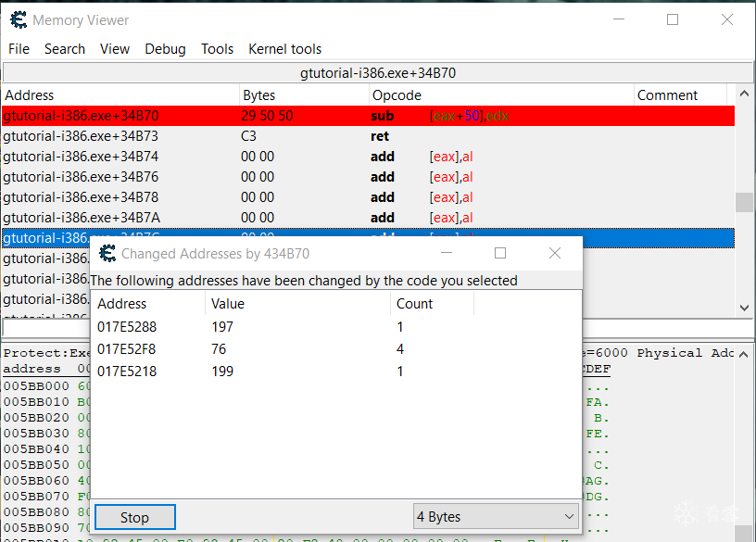
Task: Click hex row address 005BB030
Action: point(36,434)
